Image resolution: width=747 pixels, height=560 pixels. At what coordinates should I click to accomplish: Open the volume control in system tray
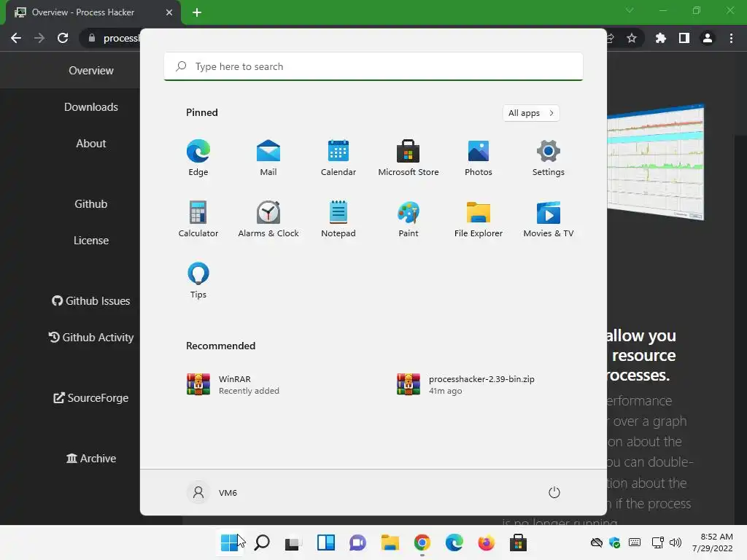tap(676, 542)
